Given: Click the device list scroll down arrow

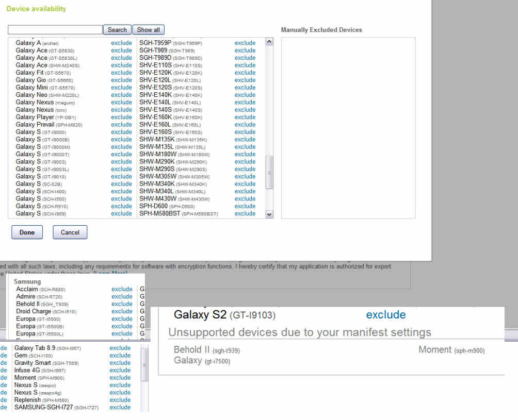Looking at the screenshot, I should pos(269,214).
